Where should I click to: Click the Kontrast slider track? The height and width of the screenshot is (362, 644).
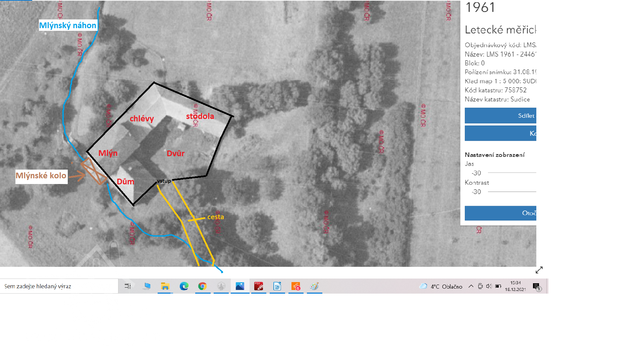[x=512, y=192]
